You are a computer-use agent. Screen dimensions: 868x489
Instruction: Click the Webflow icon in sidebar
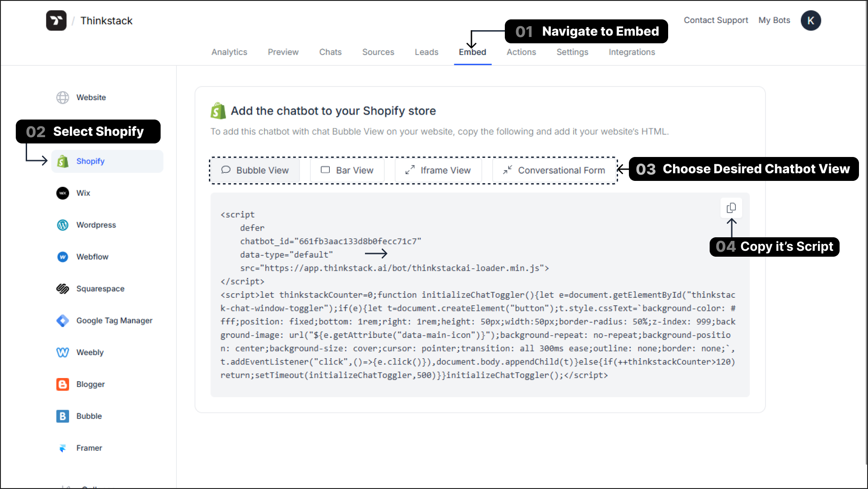point(63,256)
